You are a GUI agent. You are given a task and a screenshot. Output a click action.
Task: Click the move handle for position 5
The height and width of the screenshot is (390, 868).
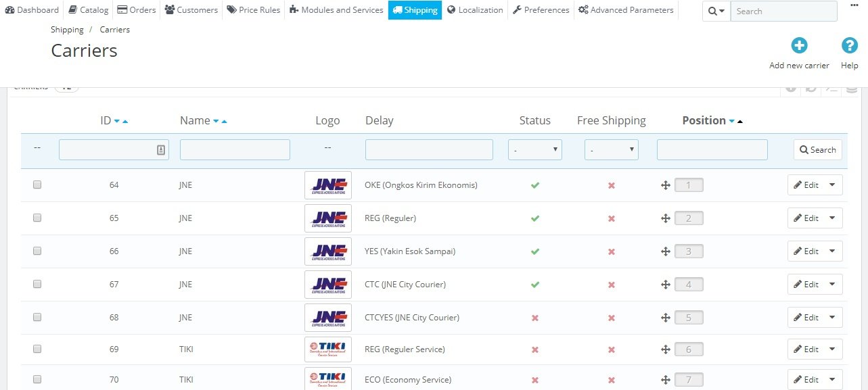coord(666,318)
